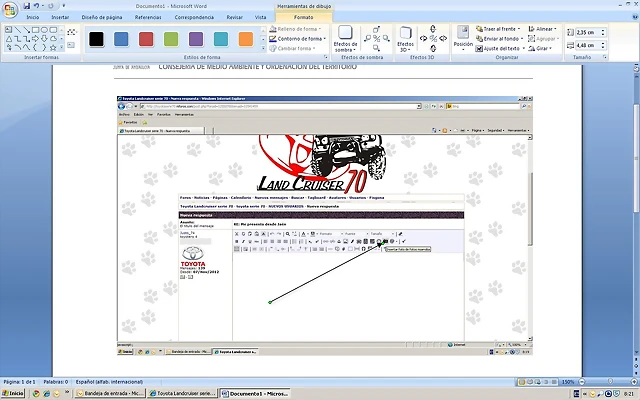The width and height of the screenshot is (640, 400).
Task: Select the rectangle shape
Action: click(x=36, y=30)
